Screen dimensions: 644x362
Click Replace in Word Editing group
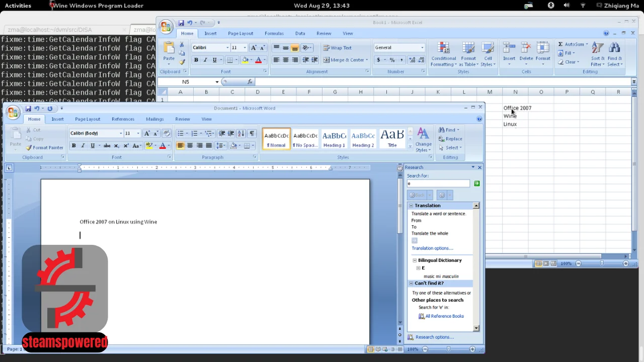pos(450,139)
